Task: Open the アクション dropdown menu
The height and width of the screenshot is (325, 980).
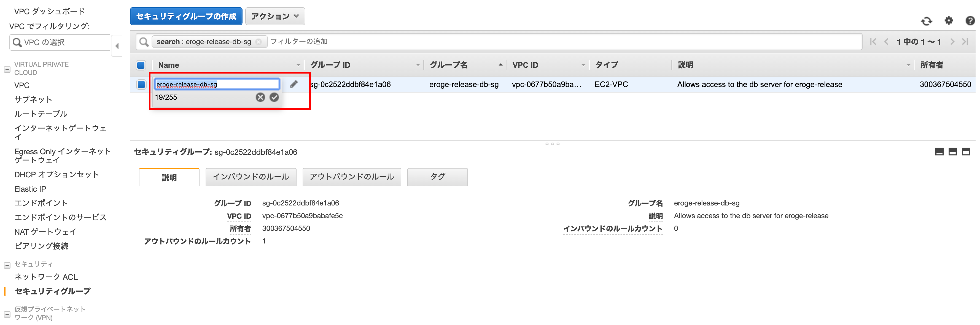Action: coord(275,16)
